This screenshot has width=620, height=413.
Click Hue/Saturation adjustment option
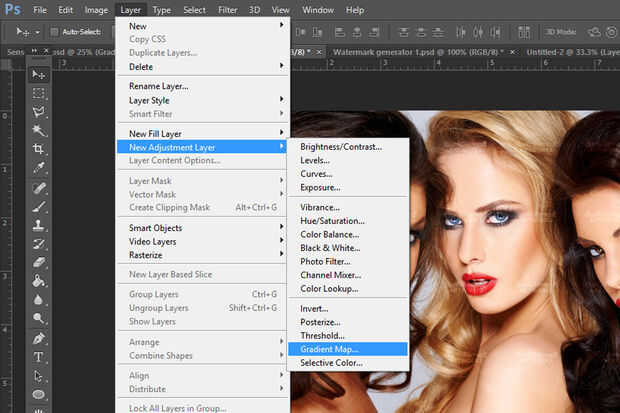point(332,221)
